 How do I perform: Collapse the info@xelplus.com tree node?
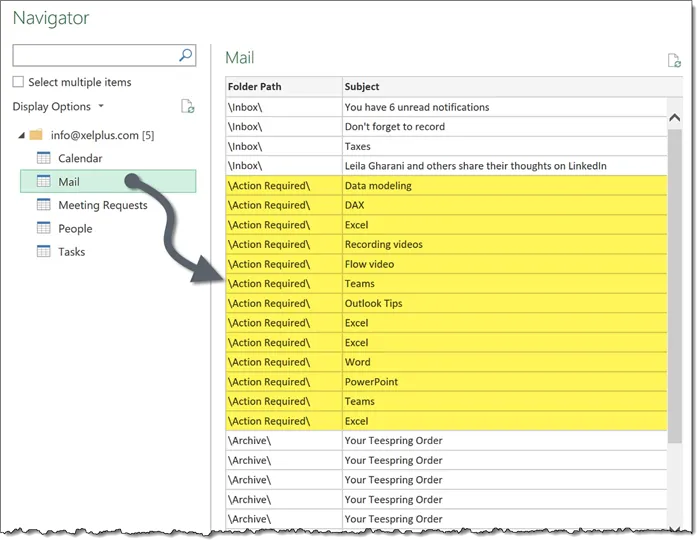(20, 135)
